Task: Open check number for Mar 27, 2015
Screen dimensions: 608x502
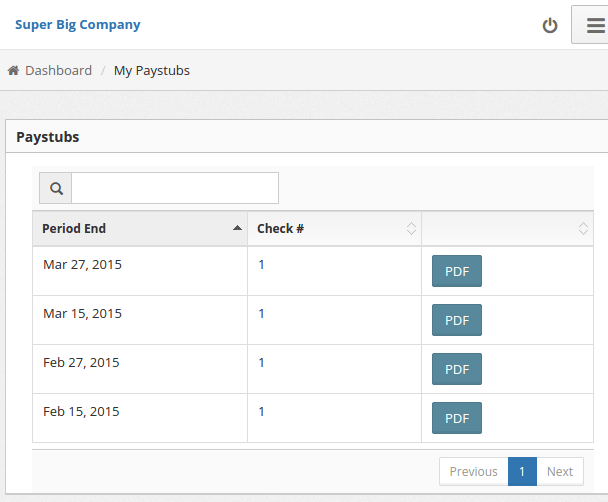Action: pyautogui.click(x=262, y=265)
